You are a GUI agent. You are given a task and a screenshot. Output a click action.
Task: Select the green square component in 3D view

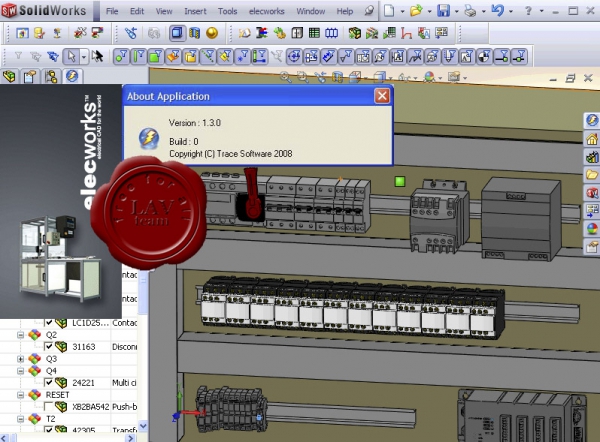point(399,181)
